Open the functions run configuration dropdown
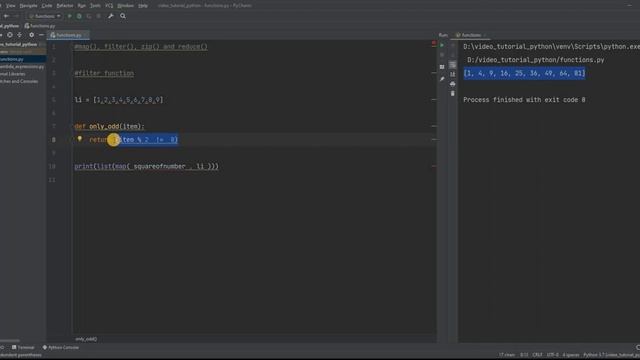 [x=45, y=16]
